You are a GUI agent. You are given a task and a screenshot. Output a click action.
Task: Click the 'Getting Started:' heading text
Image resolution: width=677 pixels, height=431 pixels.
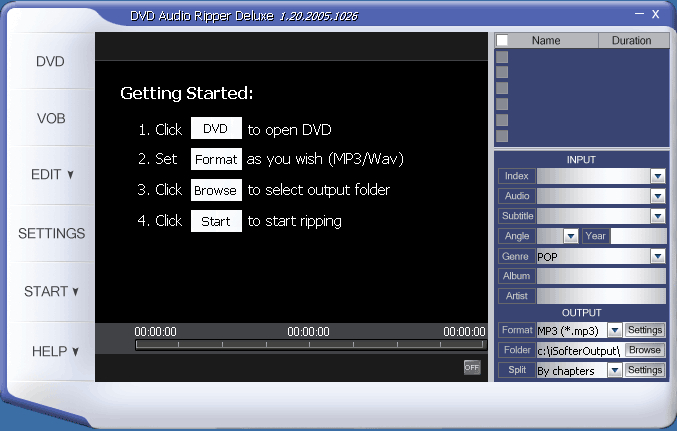(x=187, y=93)
